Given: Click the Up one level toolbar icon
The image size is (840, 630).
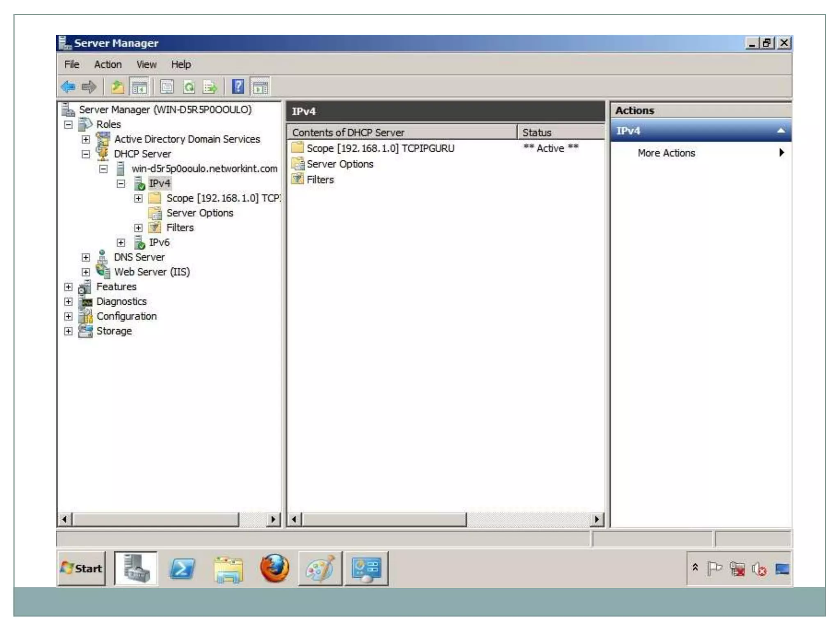Looking at the screenshot, I should point(117,87).
